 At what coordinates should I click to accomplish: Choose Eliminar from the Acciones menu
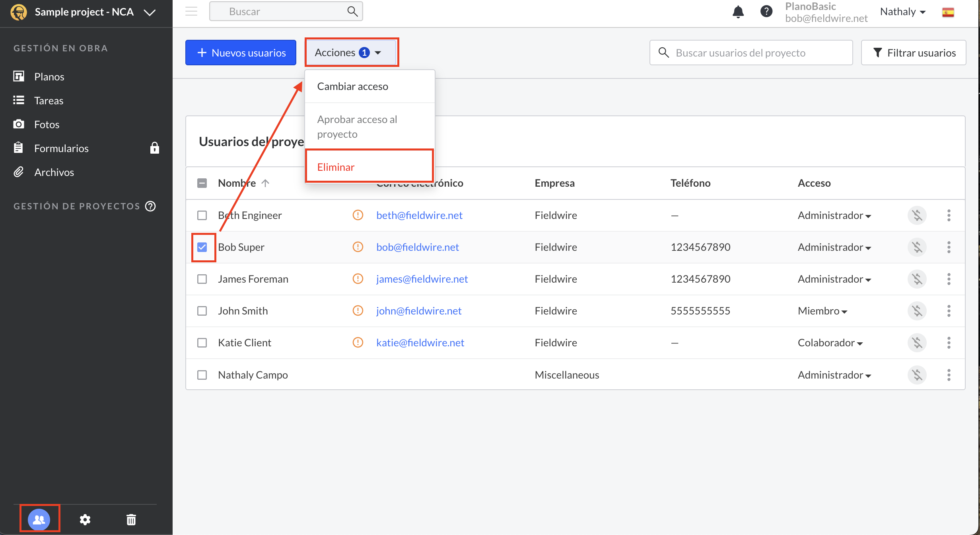369,167
